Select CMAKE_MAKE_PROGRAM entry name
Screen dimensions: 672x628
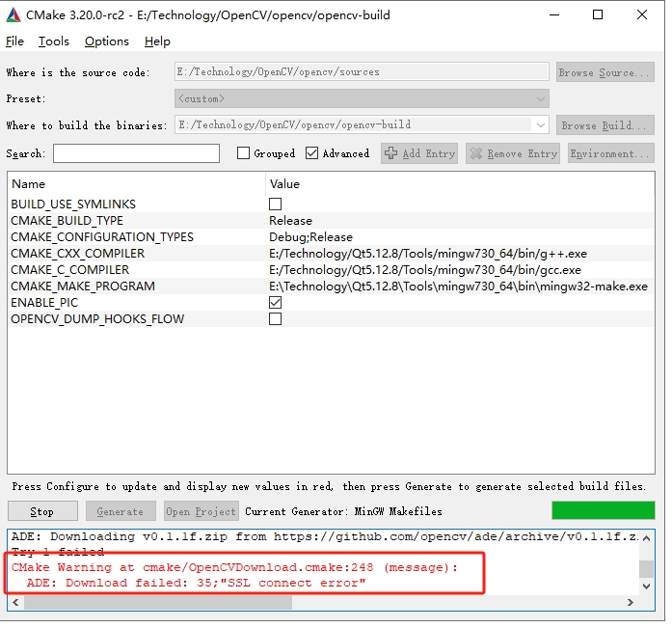(83, 286)
